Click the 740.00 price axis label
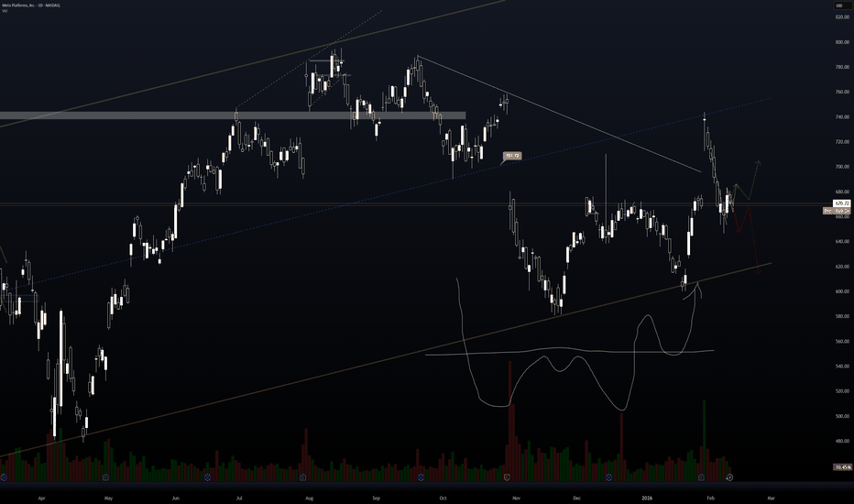 tap(842, 116)
